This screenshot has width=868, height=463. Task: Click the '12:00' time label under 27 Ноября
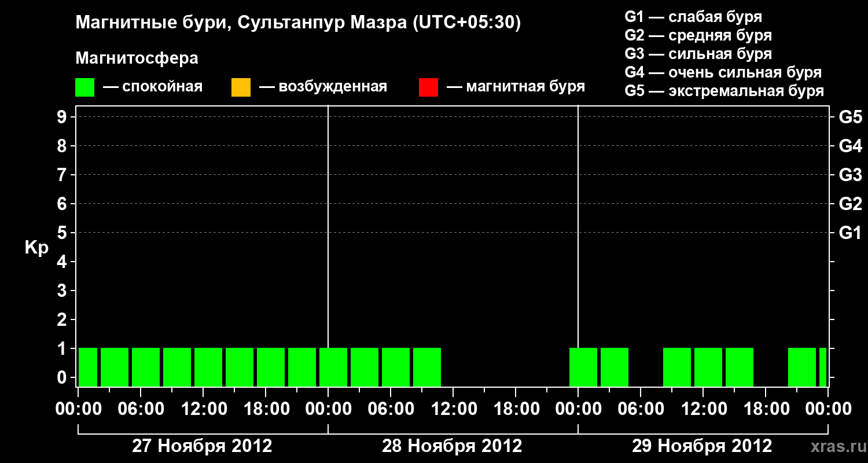click(x=203, y=409)
